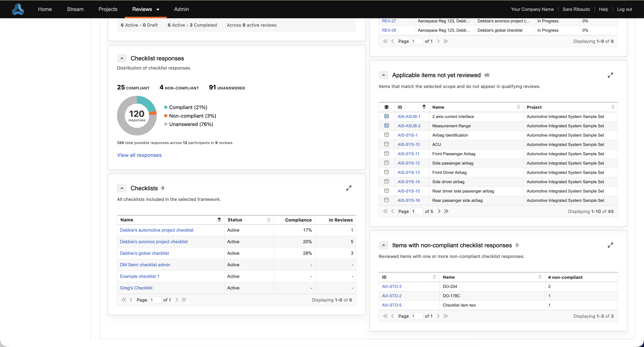Go to first page of non-compliant items
The image size is (644, 347).
(385, 316)
